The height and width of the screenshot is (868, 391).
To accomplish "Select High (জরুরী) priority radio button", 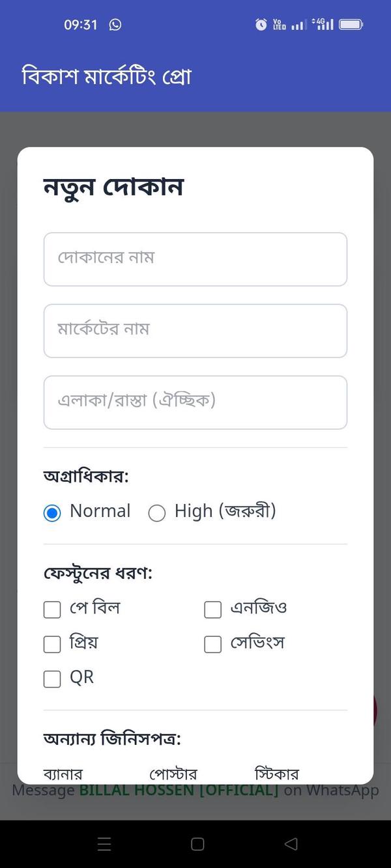I will point(157,513).
